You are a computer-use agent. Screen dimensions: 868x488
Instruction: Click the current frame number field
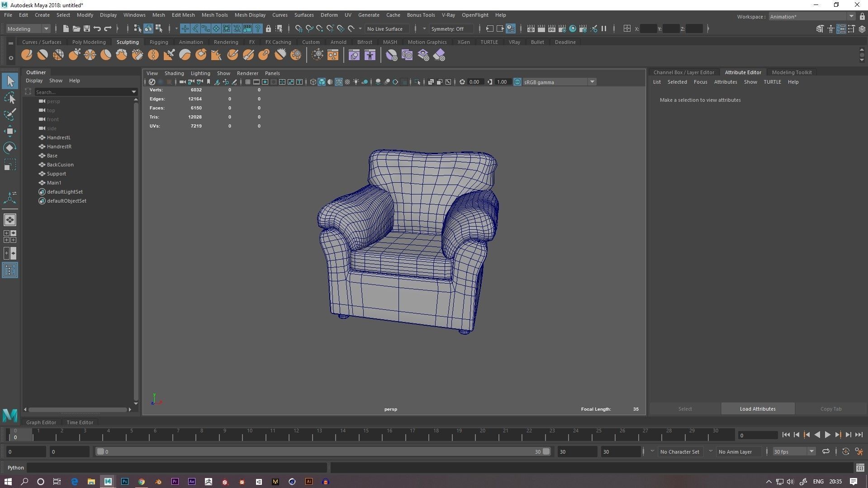[x=757, y=435]
